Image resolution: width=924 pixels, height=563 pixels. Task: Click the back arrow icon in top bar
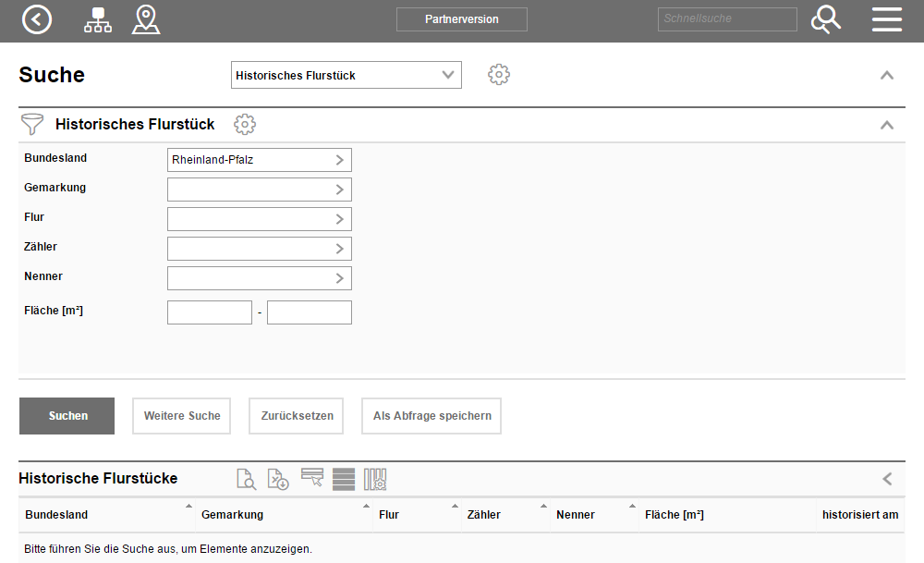click(37, 19)
